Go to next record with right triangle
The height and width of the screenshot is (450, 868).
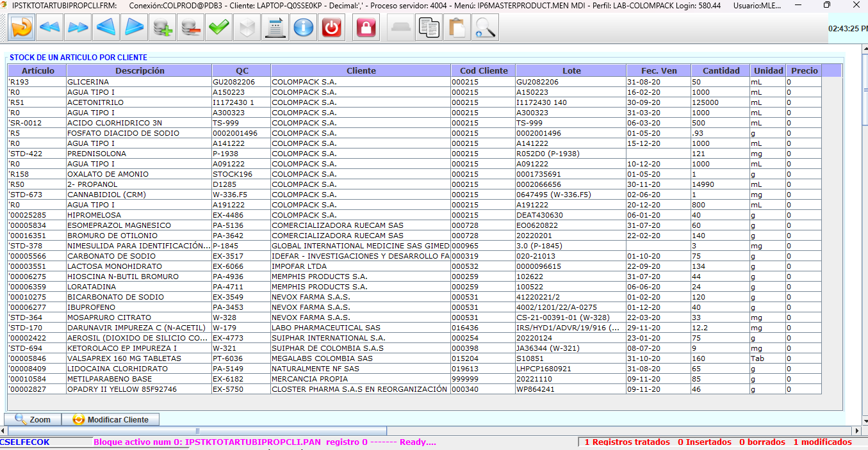[135, 28]
